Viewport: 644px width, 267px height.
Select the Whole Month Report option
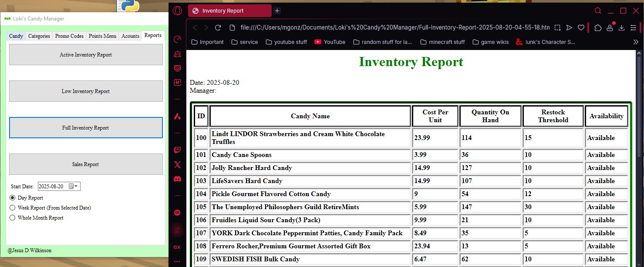coord(13,218)
